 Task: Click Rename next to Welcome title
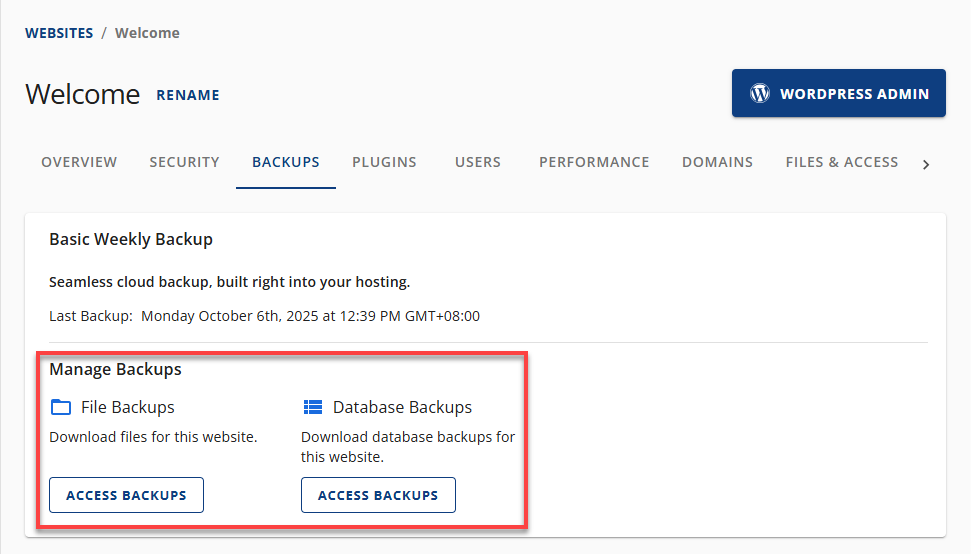(x=188, y=95)
